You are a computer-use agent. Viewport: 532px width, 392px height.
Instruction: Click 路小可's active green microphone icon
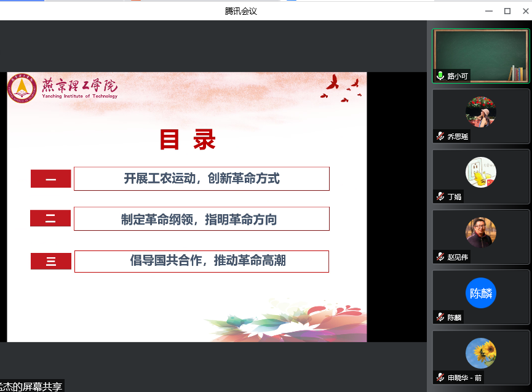pos(440,76)
